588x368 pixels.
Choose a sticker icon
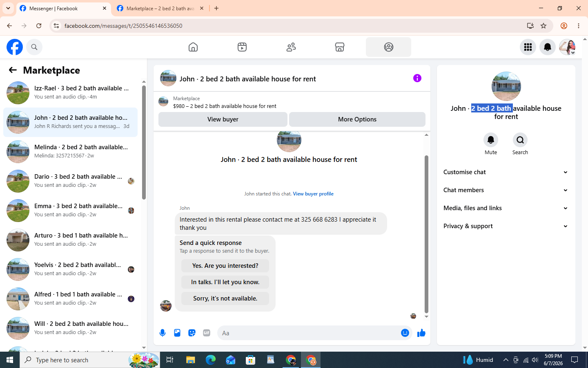click(x=192, y=333)
